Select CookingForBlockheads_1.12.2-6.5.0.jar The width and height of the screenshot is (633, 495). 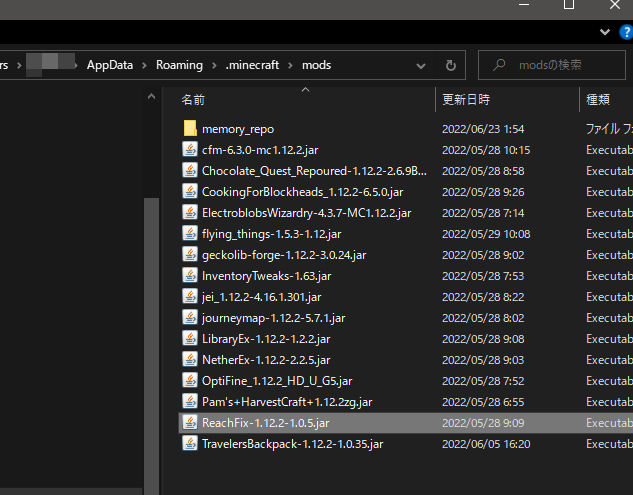tap(302, 192)
